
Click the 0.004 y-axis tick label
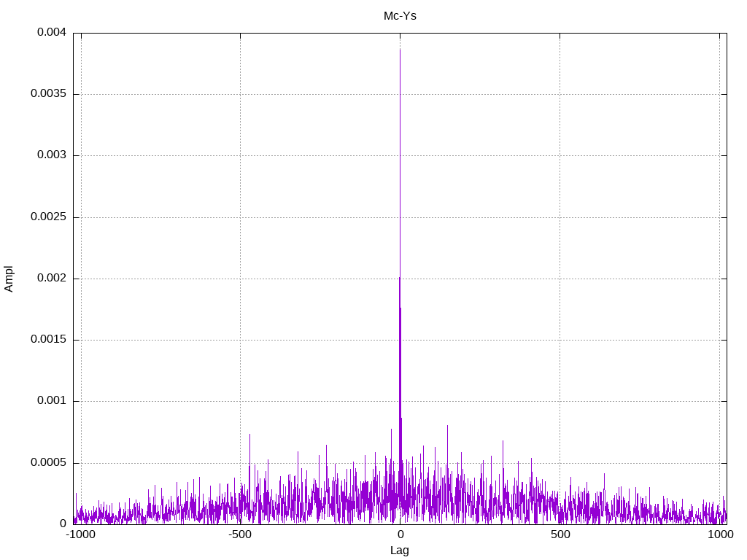[52, 33]
